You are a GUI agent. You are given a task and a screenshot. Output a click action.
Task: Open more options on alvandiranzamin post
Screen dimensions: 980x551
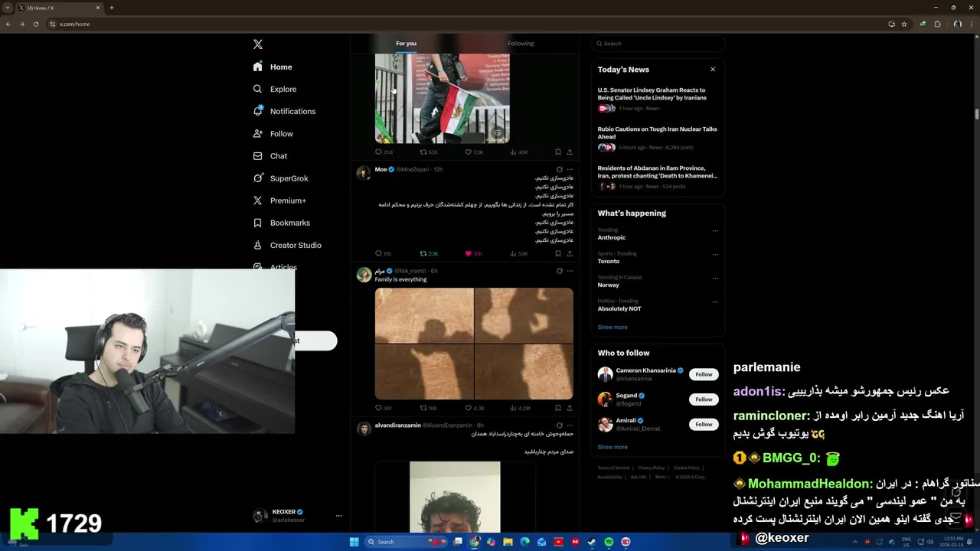click(570, 425)
